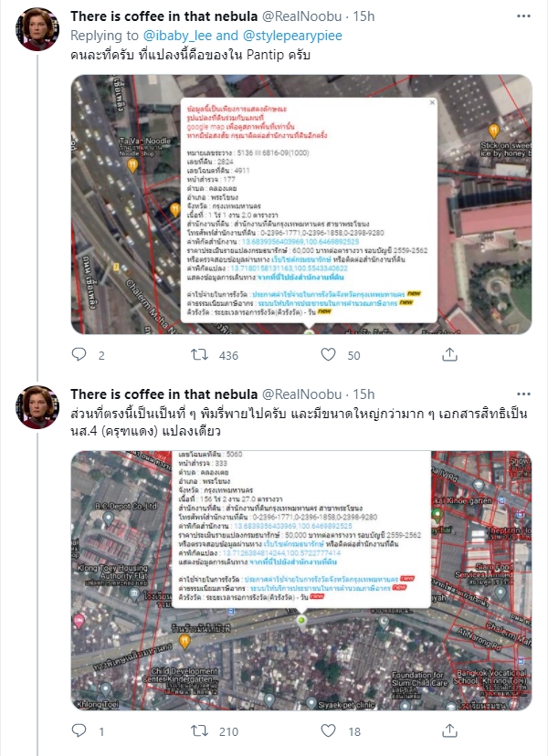Open the second tweet's map screenshot image
548x756 pixels.
[x=301, y=581]
